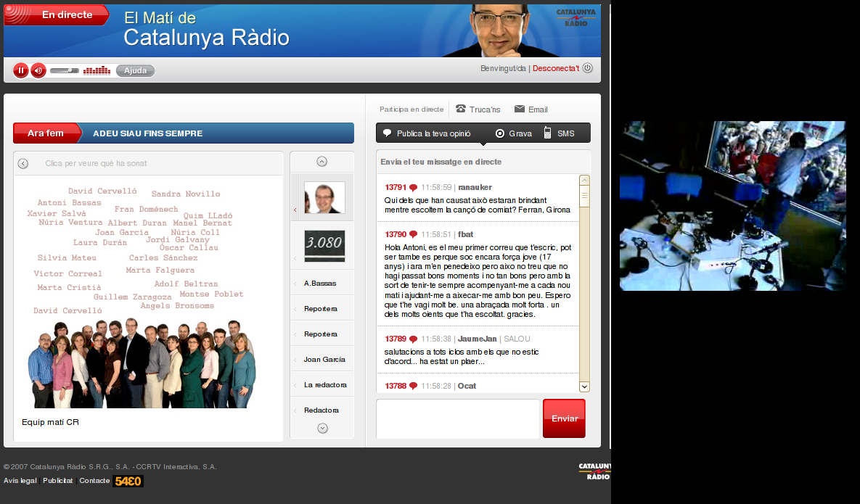Click the comment bubble icon on message 13790
The width and height of the screenshot is (860, 504).
(413, 235)
